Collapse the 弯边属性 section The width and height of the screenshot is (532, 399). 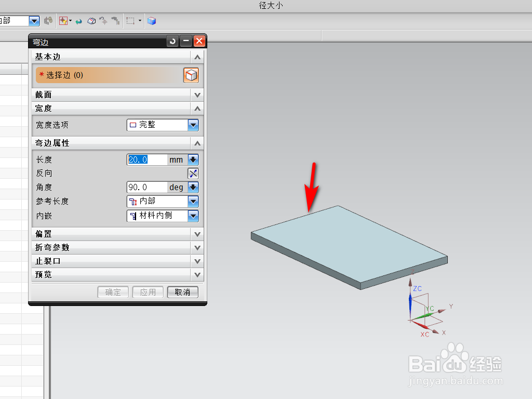coord(197,143)
